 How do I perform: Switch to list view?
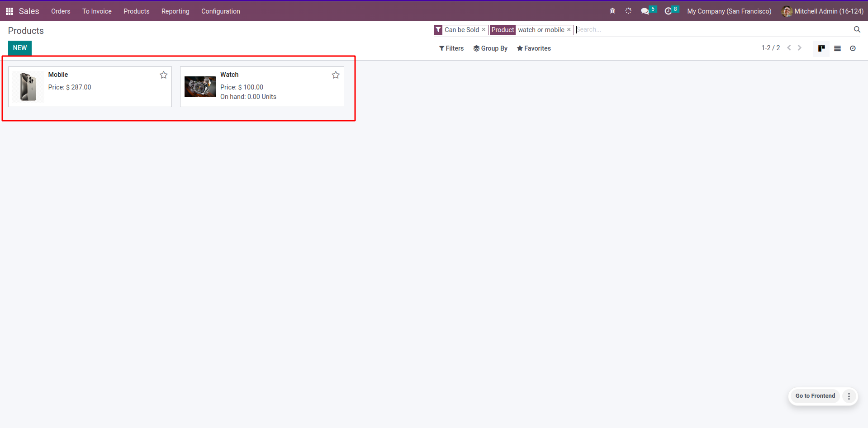pos(837,48)
